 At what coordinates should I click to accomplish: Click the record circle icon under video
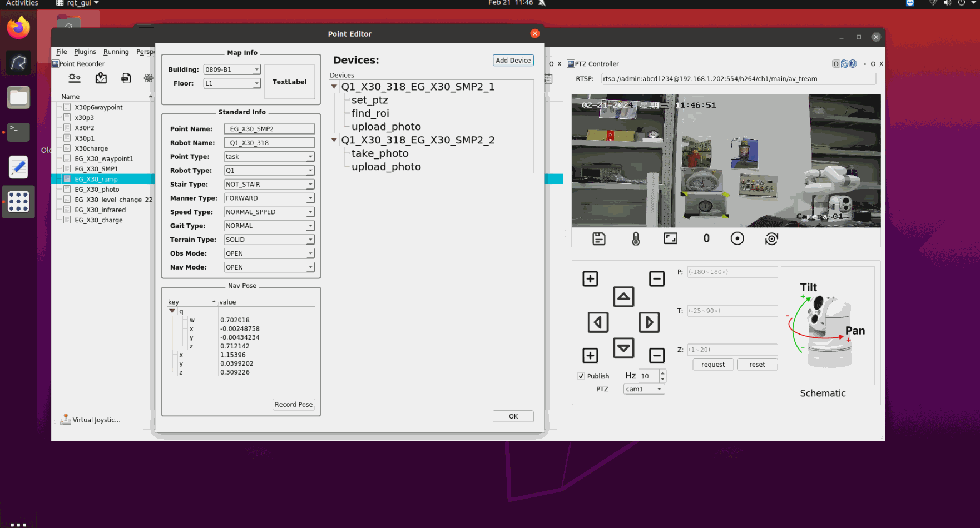coord(737,239)
